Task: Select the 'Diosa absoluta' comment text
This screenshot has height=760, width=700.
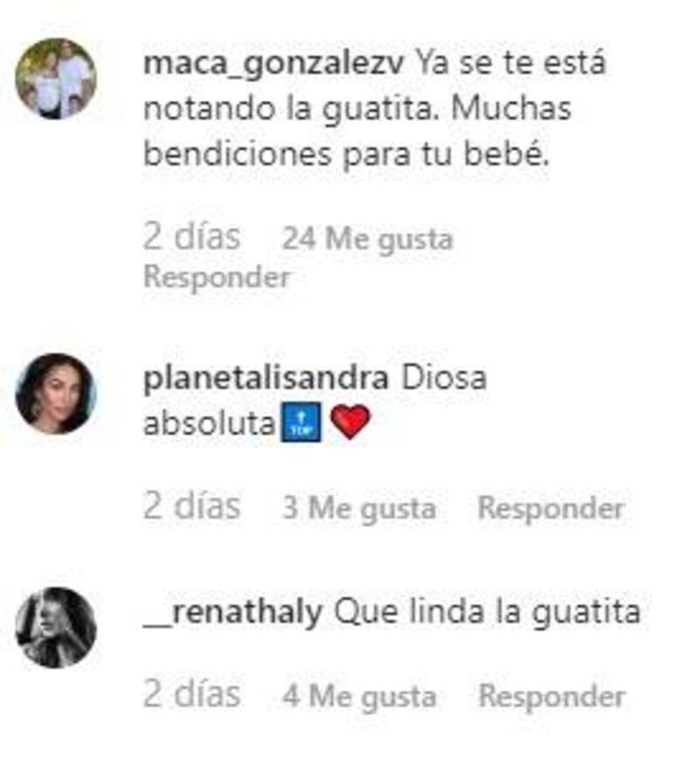Action: coord(315,401)
